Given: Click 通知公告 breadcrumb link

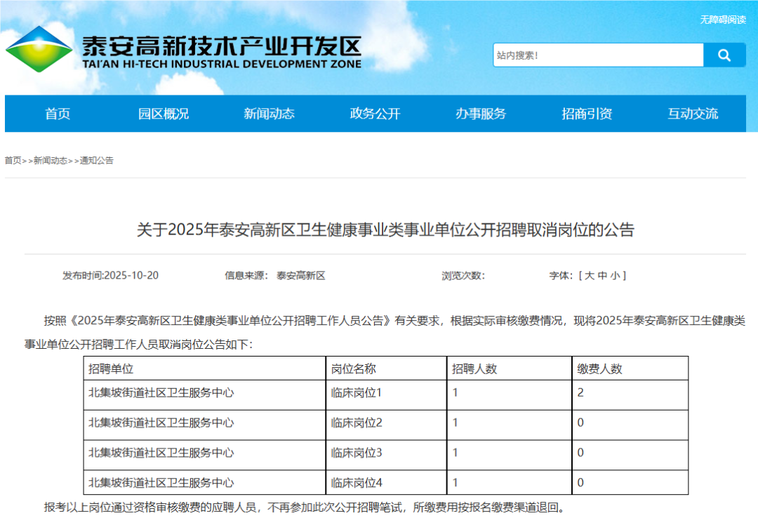Looking at the screenshot, I should point(97,161).
